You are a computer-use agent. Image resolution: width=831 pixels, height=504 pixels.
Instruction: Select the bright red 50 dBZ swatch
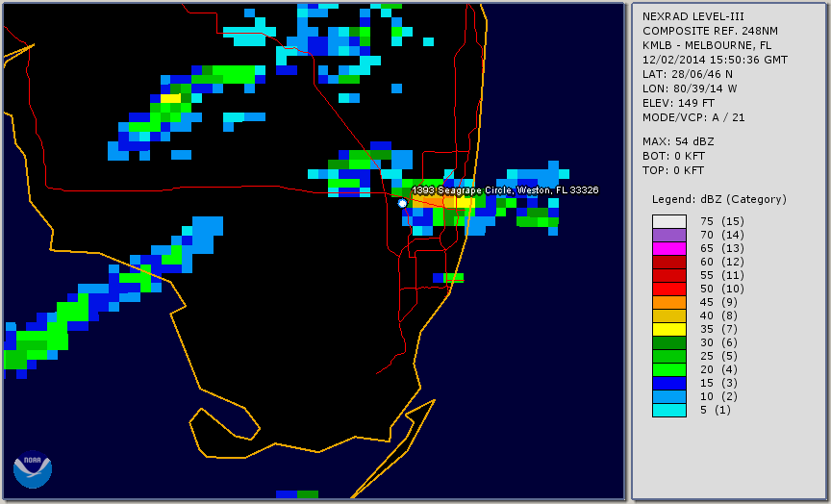668,289
